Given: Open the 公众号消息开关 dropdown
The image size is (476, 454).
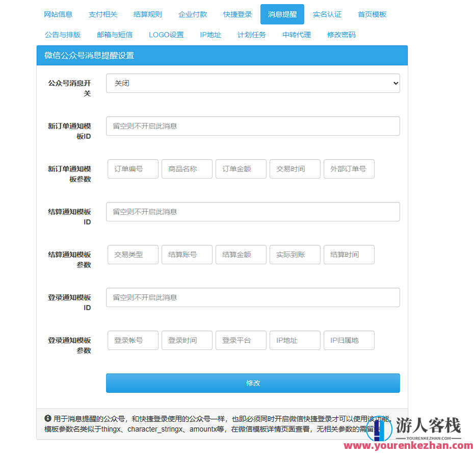Looking at the screenshot, I should click(252, 83).
